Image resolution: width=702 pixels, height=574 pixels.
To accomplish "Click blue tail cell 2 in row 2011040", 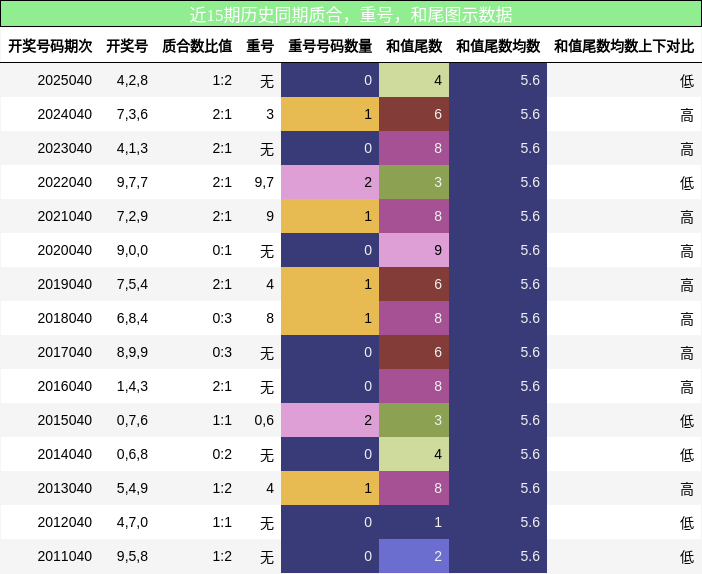I will click(414, 557).
